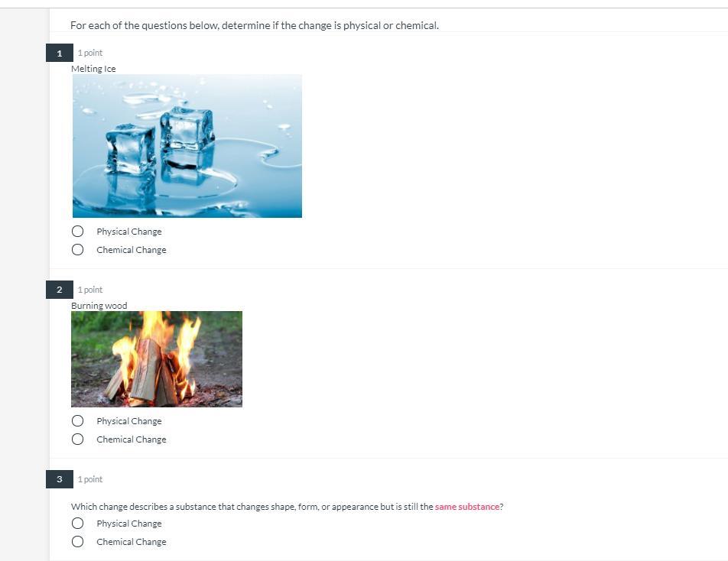Click 'Physical Change' label under ice image

[x=129, y=232]
